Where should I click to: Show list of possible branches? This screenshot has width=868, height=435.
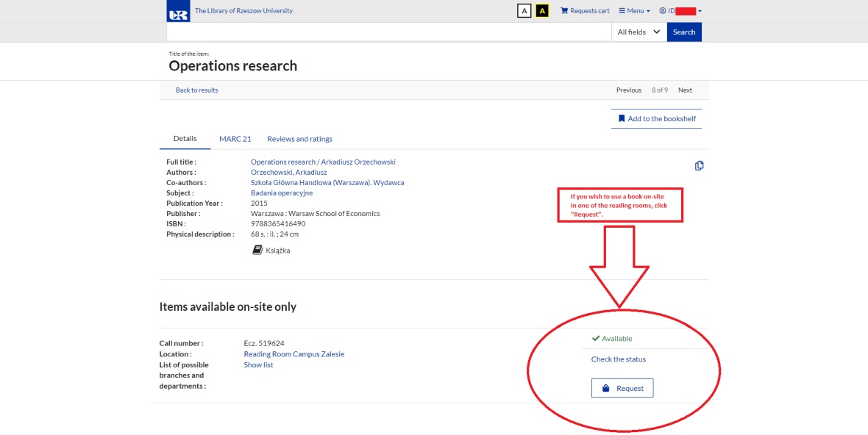[x=258, y=364]
